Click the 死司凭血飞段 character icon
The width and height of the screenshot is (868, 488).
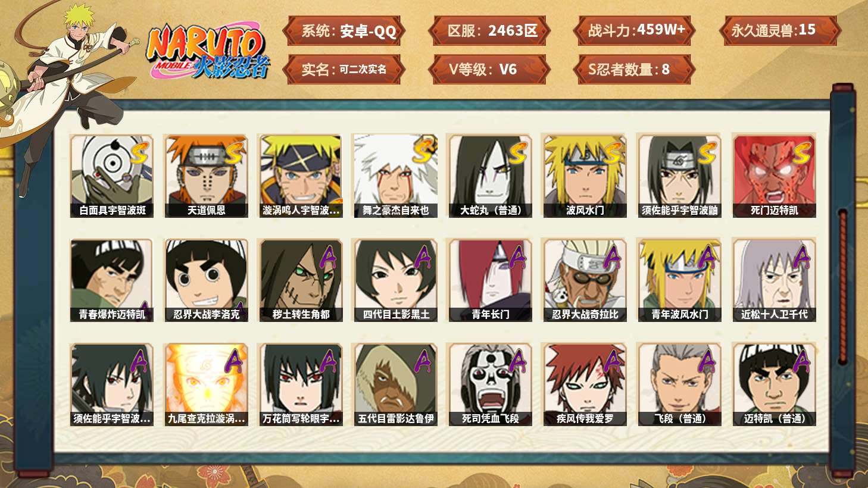pos(491,385)
